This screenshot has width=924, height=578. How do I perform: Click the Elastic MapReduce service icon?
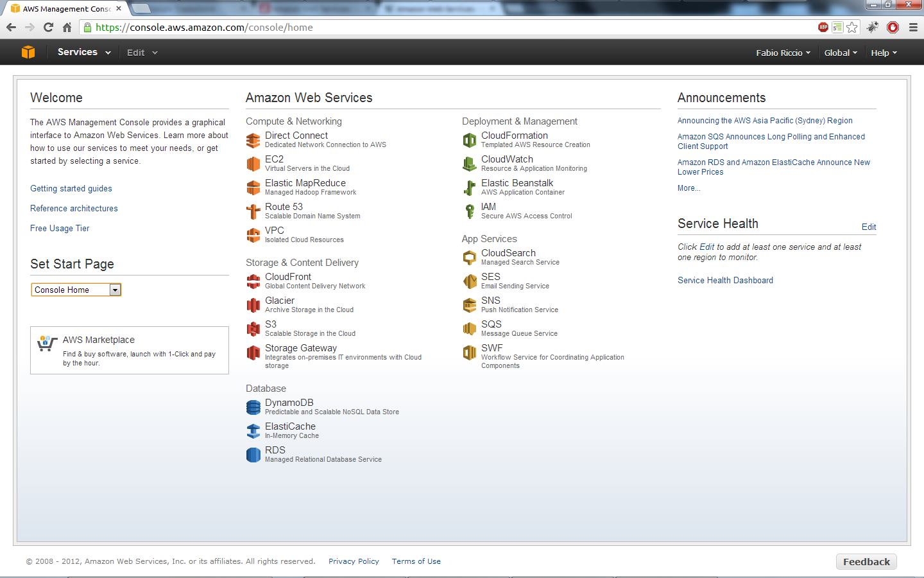(253, 188)
